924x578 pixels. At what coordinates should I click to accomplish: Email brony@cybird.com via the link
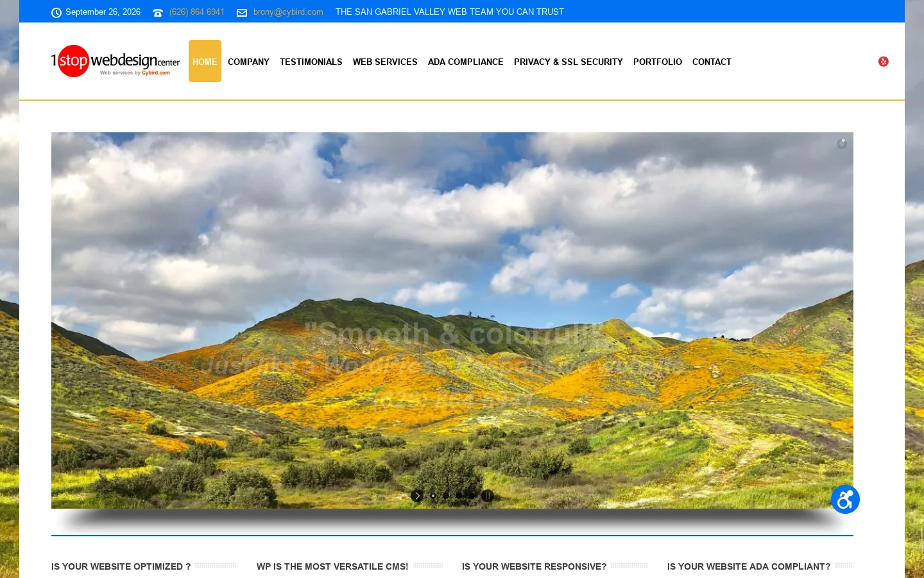pos(288,12)
